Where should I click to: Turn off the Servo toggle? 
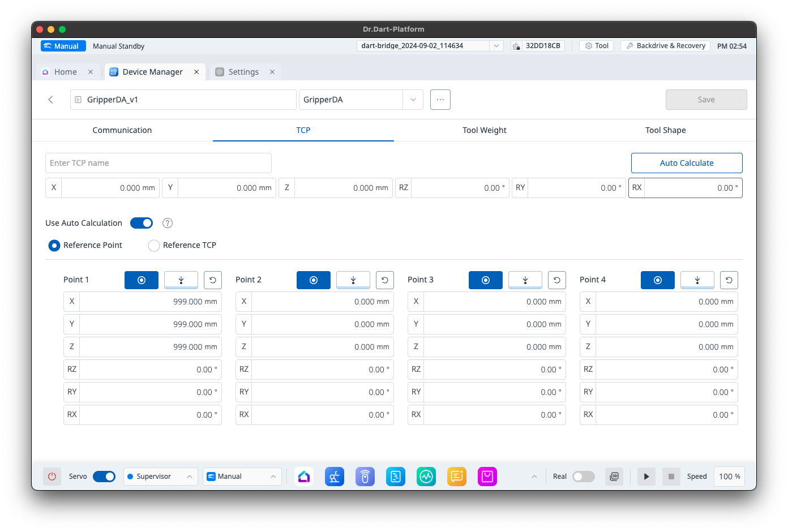click(104, 477)
